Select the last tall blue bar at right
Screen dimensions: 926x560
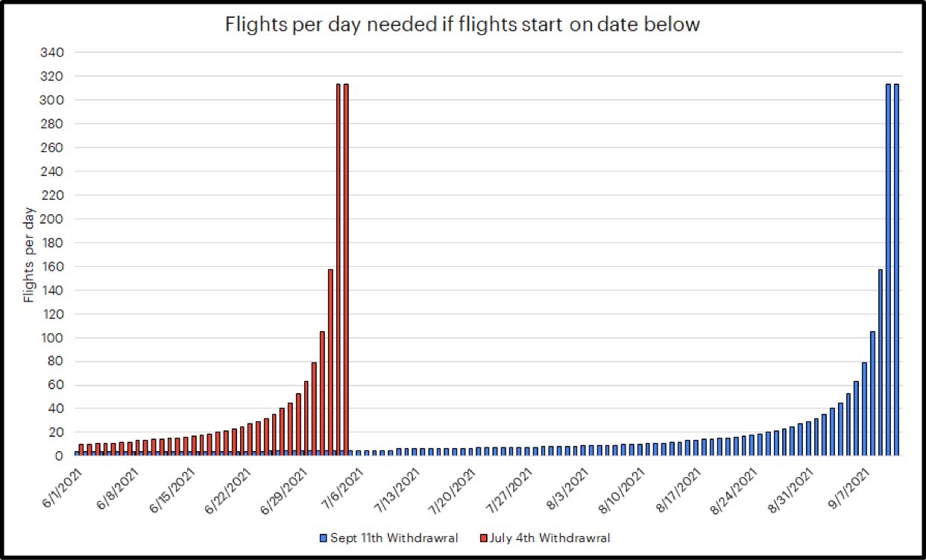896,269
